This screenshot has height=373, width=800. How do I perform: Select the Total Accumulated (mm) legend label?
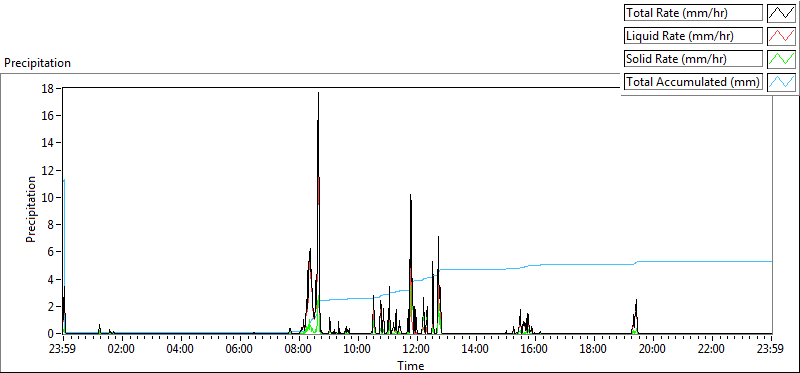(693, 82)
